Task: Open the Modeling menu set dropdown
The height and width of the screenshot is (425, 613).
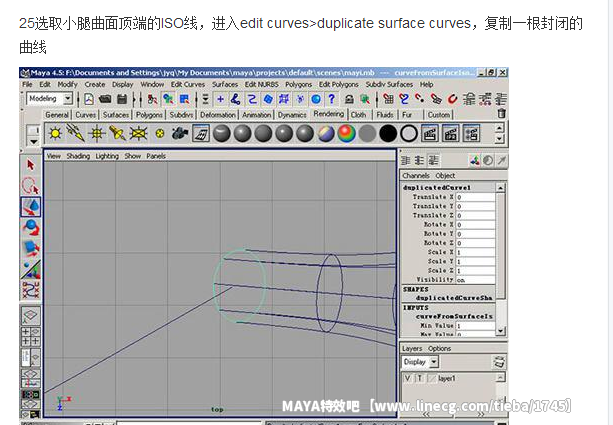Action: 68,99
